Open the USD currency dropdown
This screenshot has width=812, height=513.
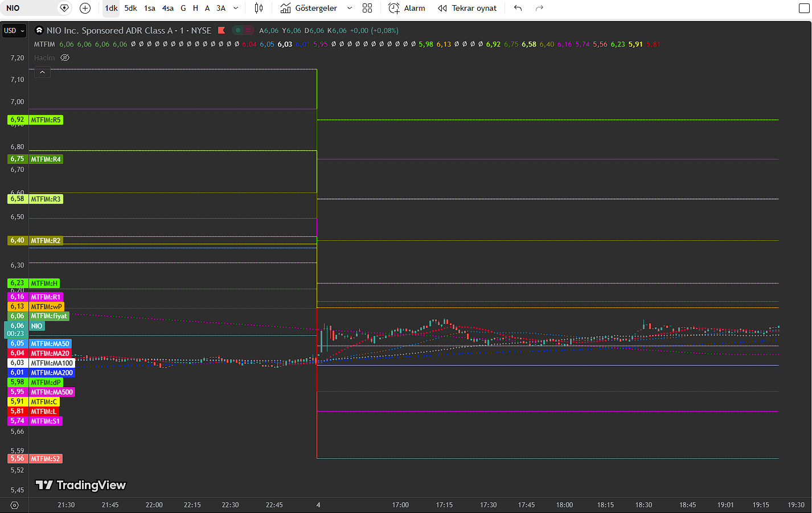click(x=14, y=31)
